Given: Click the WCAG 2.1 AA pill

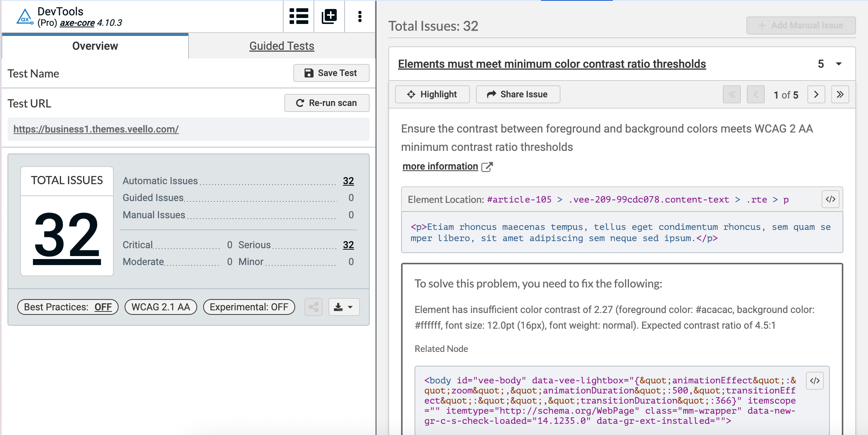Looking at the screenshot, I should point(161,307).
